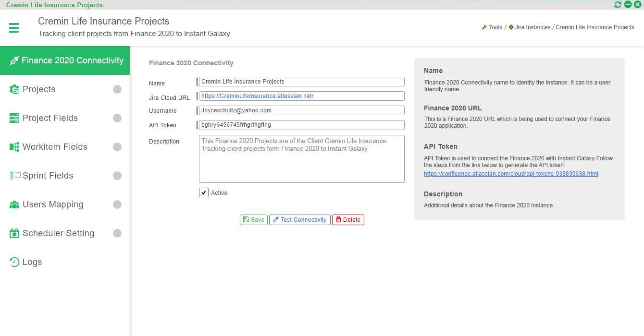Click the 'Finance 2020 URL' help heading

click(x=453, y=108)
